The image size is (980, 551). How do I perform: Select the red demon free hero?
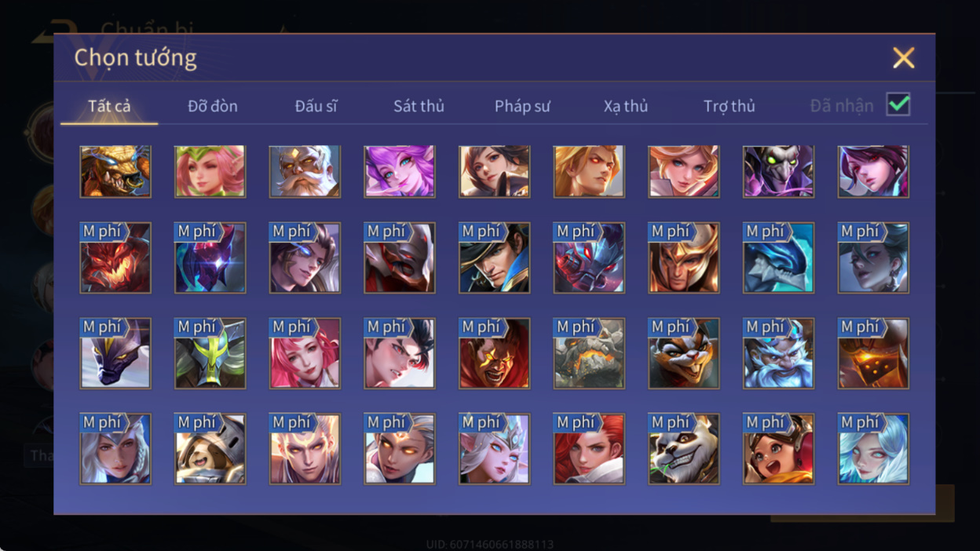pyautogui.click(x=115, y=257)
